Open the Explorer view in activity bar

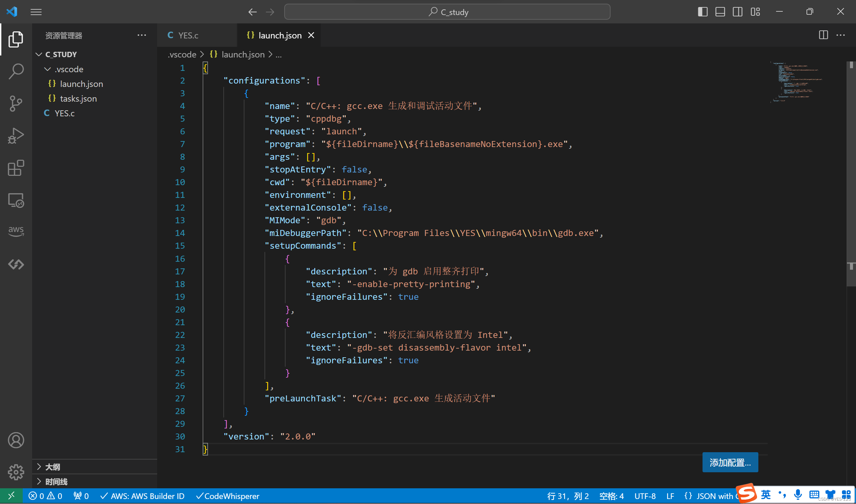pos(16,39)
